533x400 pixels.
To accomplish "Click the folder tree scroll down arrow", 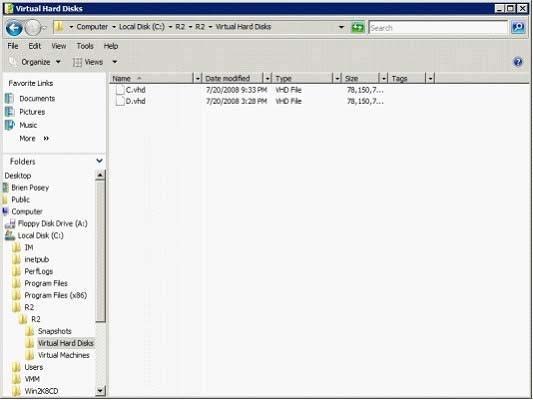I will tap(100, 391).
